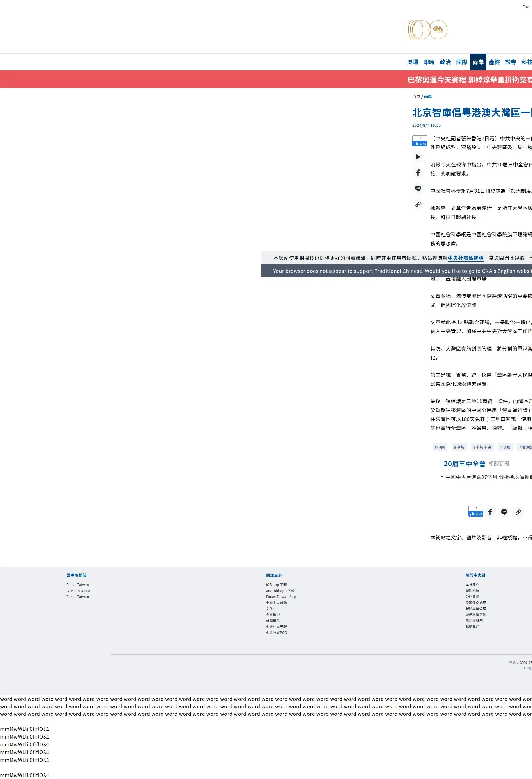532x779 pixels.
Task: Click the #中共中央 tag
Action: pyautogui.click(x=482, y=447)
